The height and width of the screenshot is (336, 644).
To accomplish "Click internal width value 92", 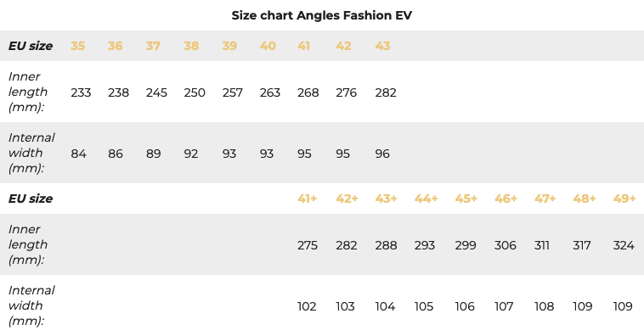I will 190,154.
